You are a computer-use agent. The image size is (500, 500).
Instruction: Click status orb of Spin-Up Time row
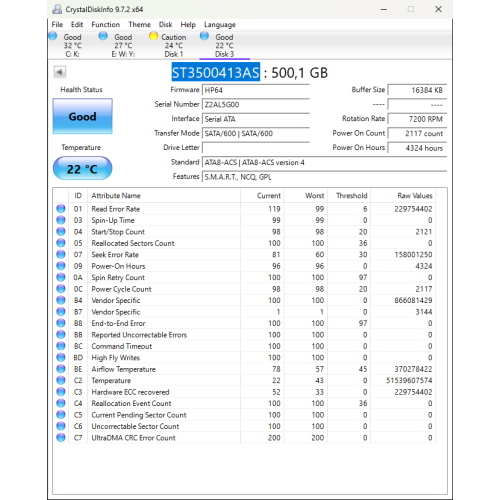(x=61, y=220)
